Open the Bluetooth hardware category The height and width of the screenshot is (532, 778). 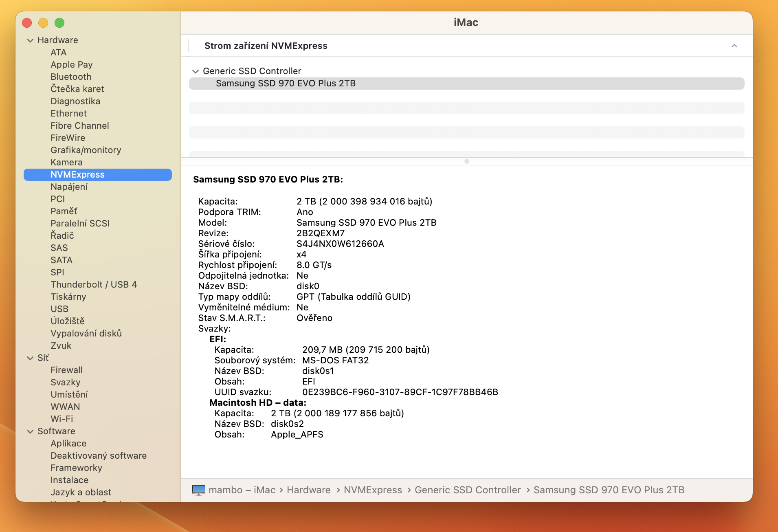click(71, 77)
